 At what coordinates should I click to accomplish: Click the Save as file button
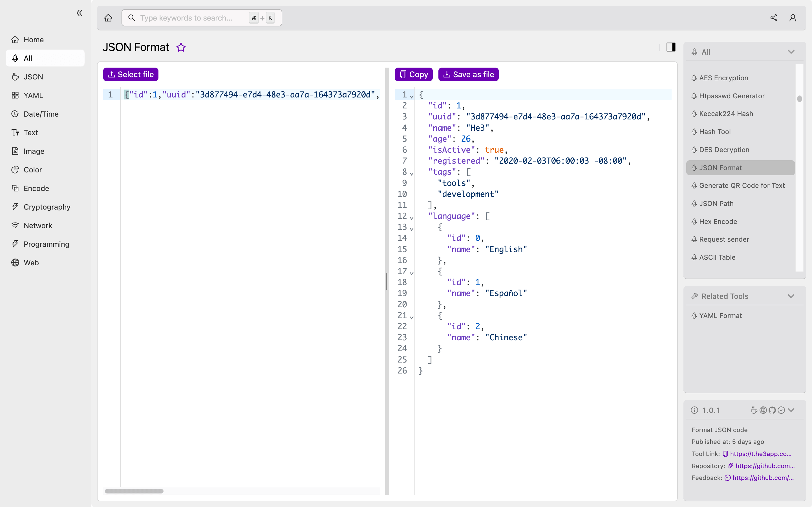(468, 74)
